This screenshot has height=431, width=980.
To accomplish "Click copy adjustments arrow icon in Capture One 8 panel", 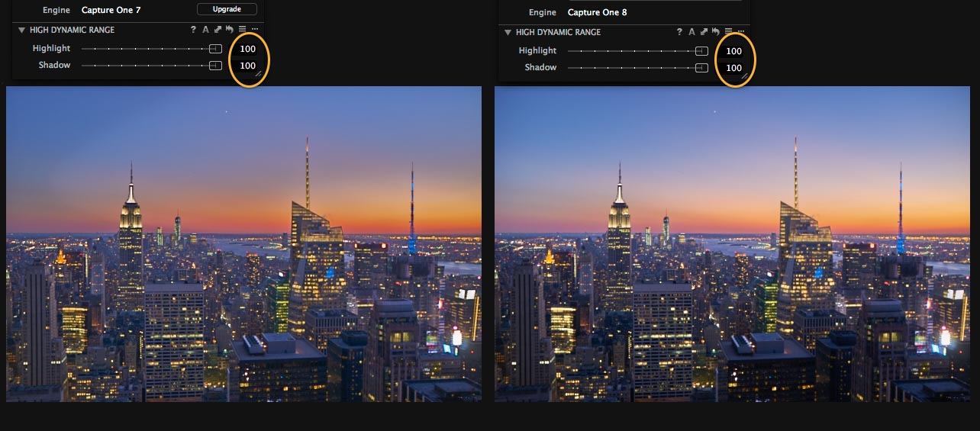I will coord(704,32).
